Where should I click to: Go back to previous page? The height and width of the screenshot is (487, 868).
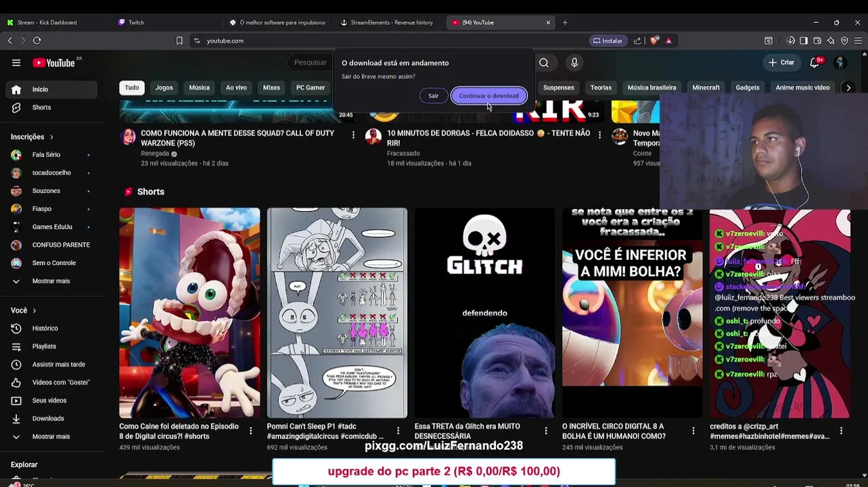pos(10,41)
